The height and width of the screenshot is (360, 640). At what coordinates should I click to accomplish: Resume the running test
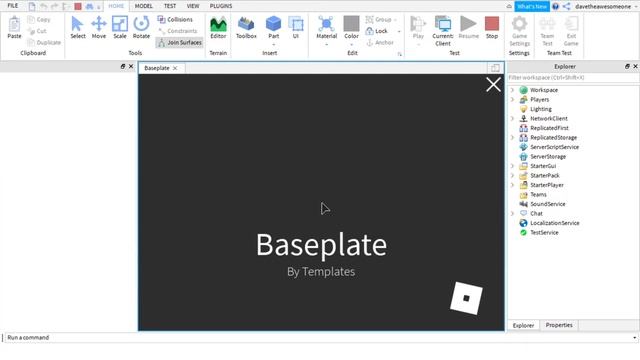(x=469, y=27)
